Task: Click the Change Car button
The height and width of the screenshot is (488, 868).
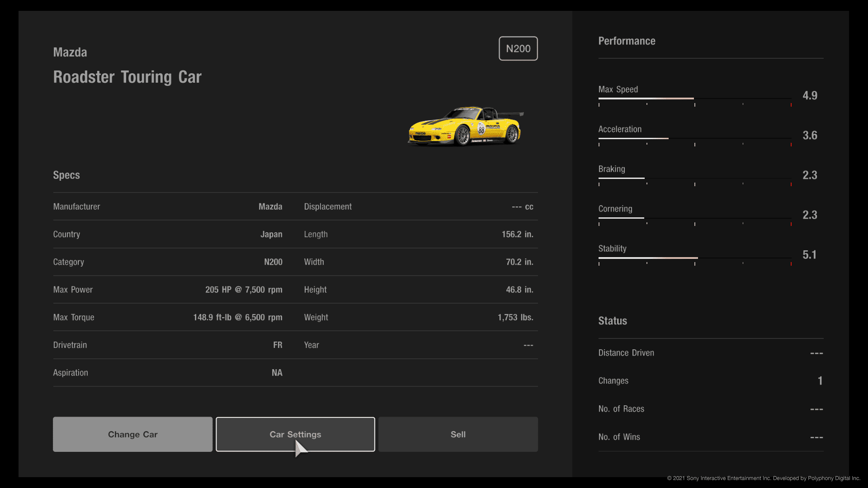Action: click(x=132, y=434)
